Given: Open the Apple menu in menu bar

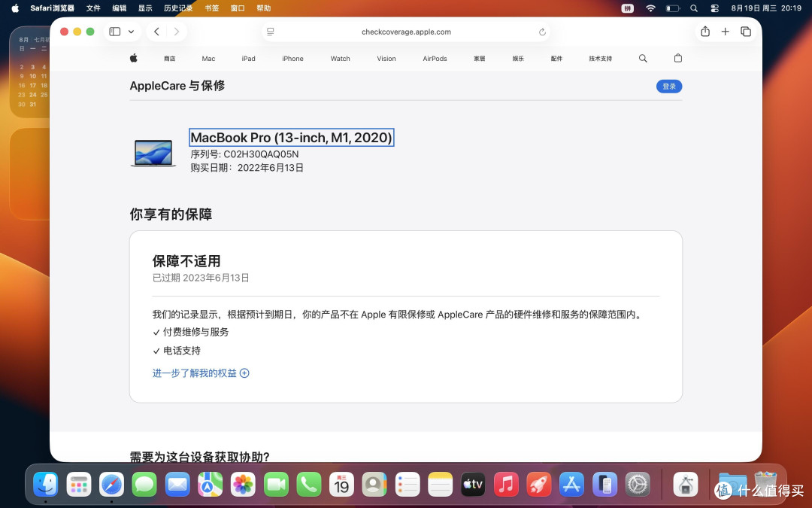Looking at the screenshot, I should [15, 8].
